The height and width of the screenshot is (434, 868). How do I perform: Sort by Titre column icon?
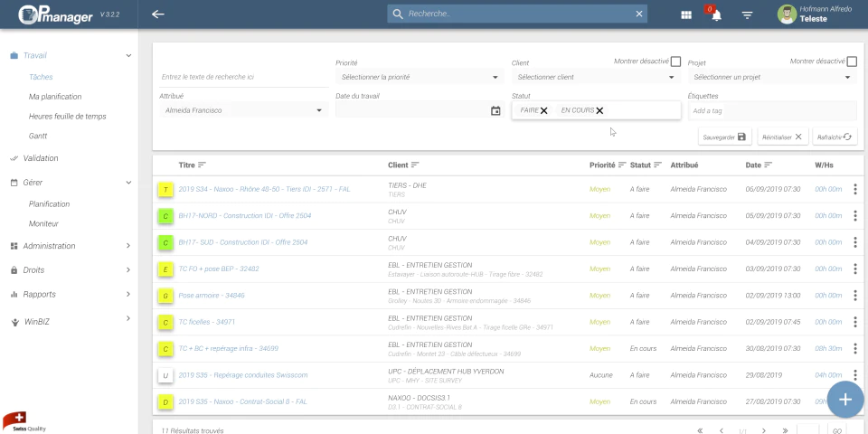pos(202,165)
